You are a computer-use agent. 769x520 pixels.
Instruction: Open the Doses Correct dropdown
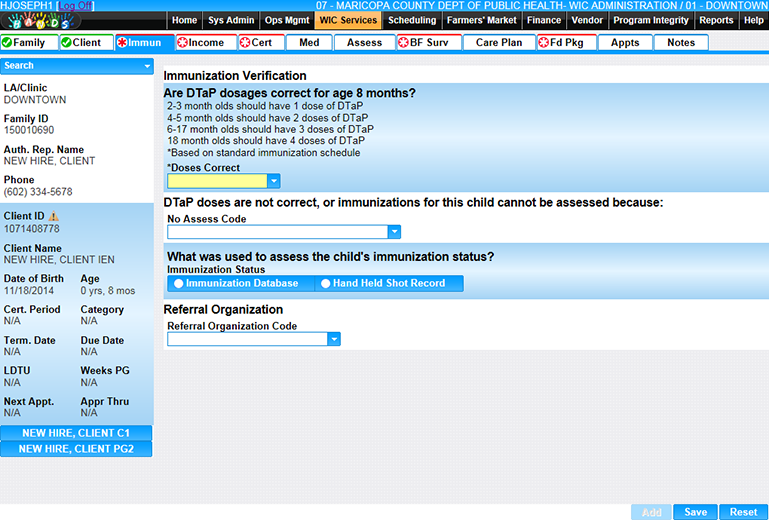tap(273, 182)
